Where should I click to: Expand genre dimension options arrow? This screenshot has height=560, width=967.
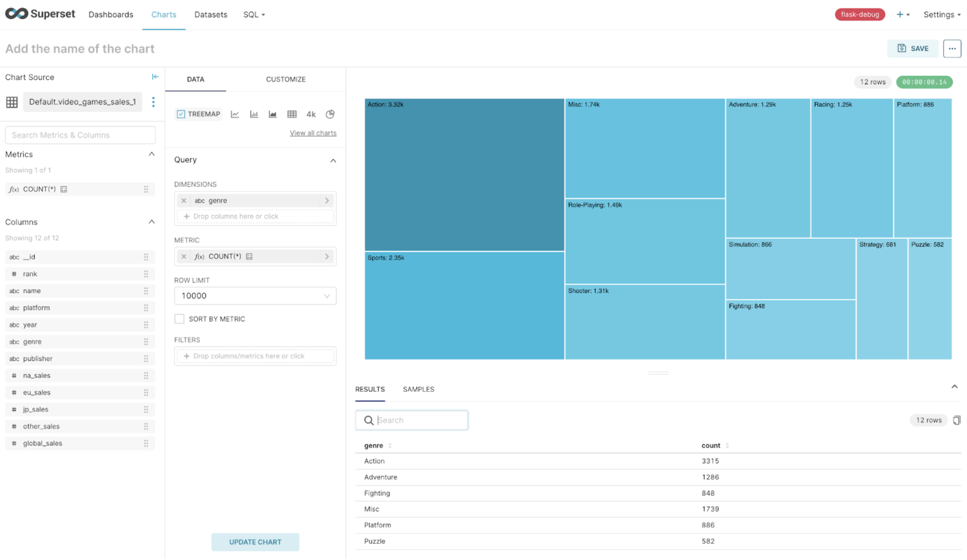[327, 200]
